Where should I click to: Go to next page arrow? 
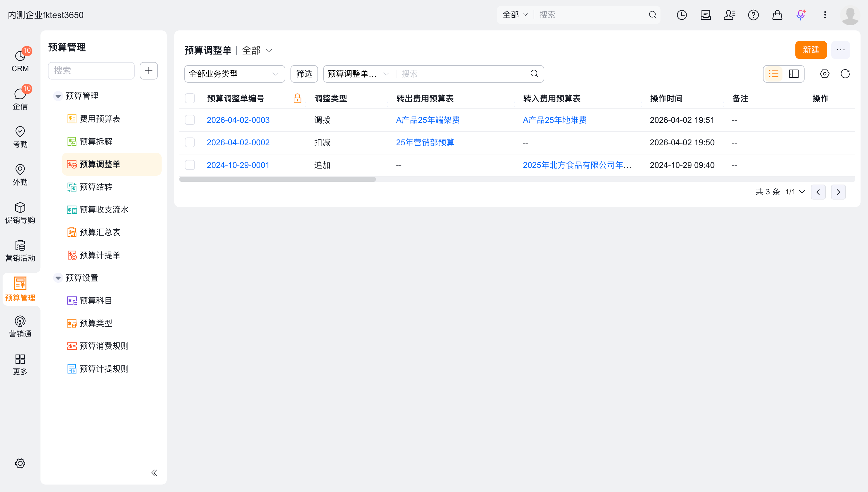coord(838,192)
